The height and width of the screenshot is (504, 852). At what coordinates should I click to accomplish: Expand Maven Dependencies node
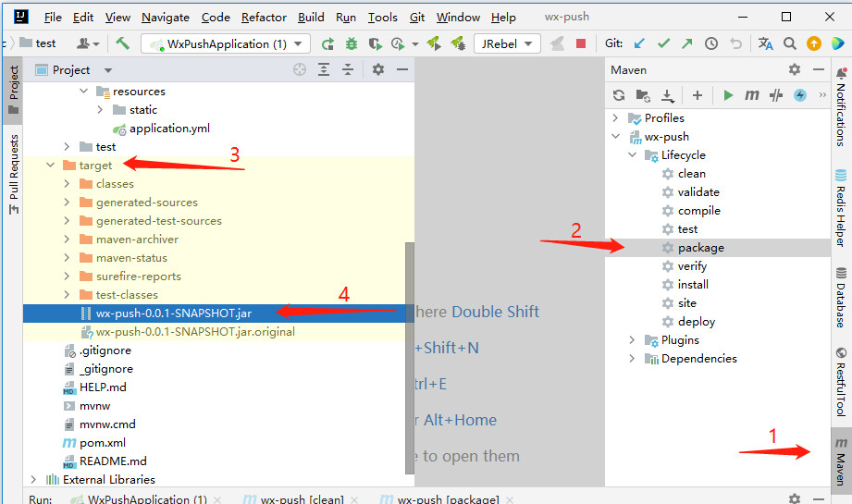pyautogui.click(x=632, y=359)
